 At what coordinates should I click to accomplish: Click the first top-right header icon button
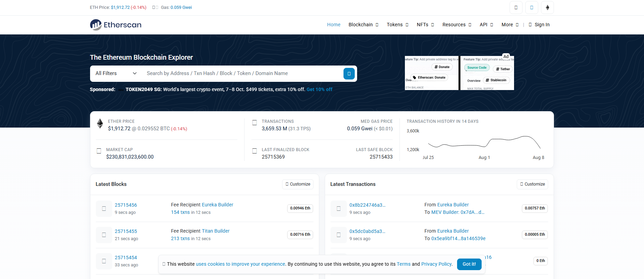(516, 8)
